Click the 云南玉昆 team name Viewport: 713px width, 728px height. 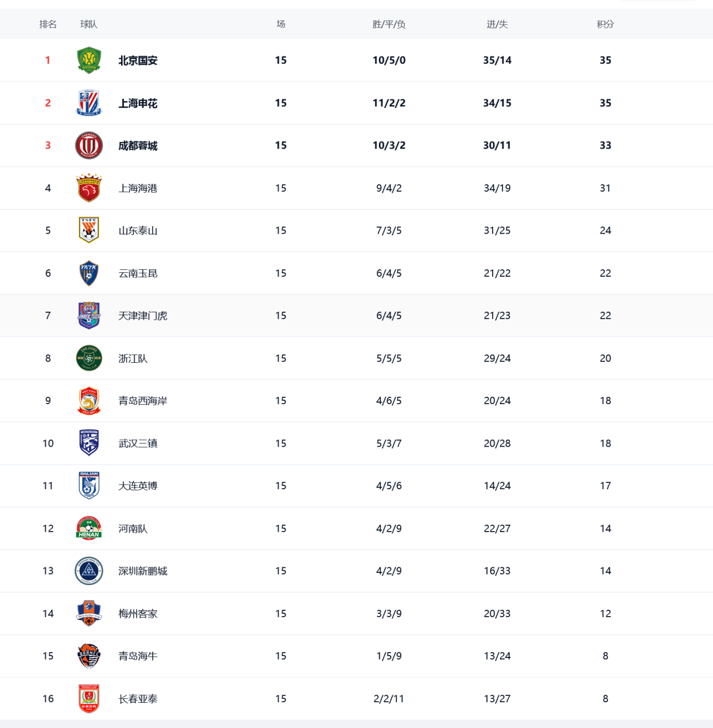pos(138,273)
